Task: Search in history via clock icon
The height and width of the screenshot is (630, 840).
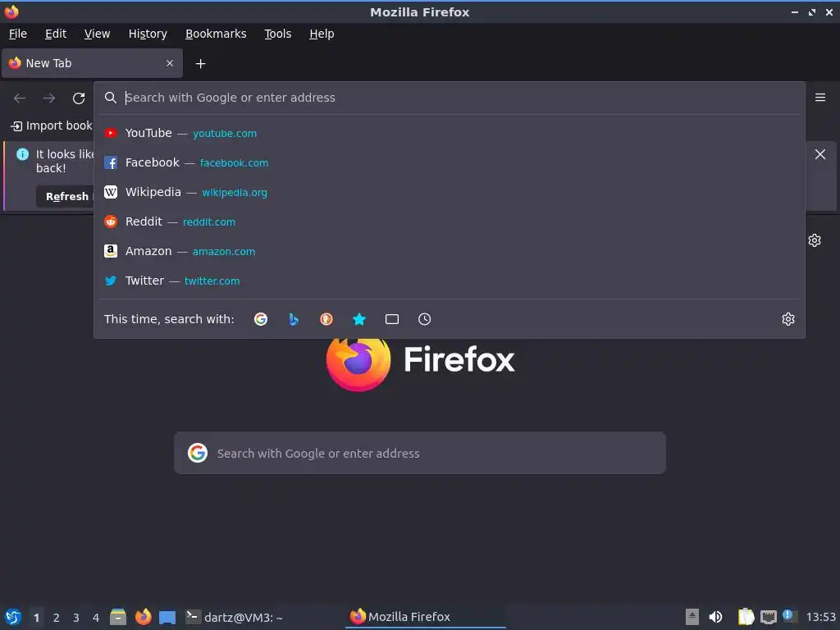Action: tap(424, 319)
